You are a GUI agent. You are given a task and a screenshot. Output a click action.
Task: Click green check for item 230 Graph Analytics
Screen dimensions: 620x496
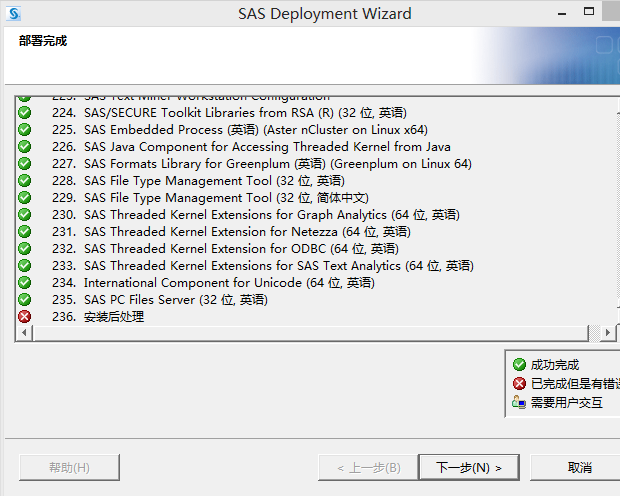click(x=25, y=215)
